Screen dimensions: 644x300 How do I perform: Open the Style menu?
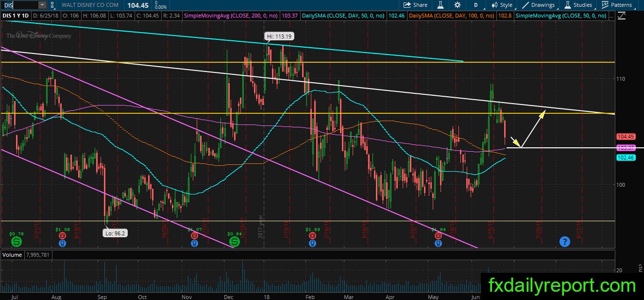pyautogui.click(x=502, y=5)
